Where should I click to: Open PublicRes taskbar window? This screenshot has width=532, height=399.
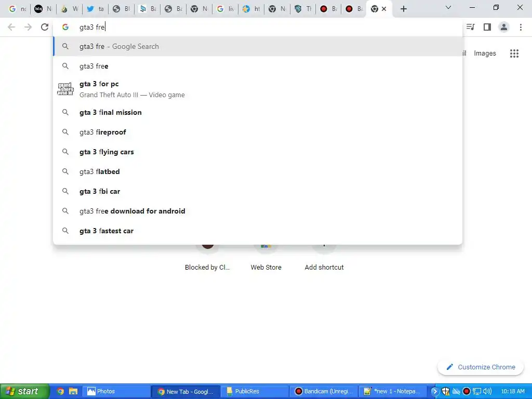point(255,391)
